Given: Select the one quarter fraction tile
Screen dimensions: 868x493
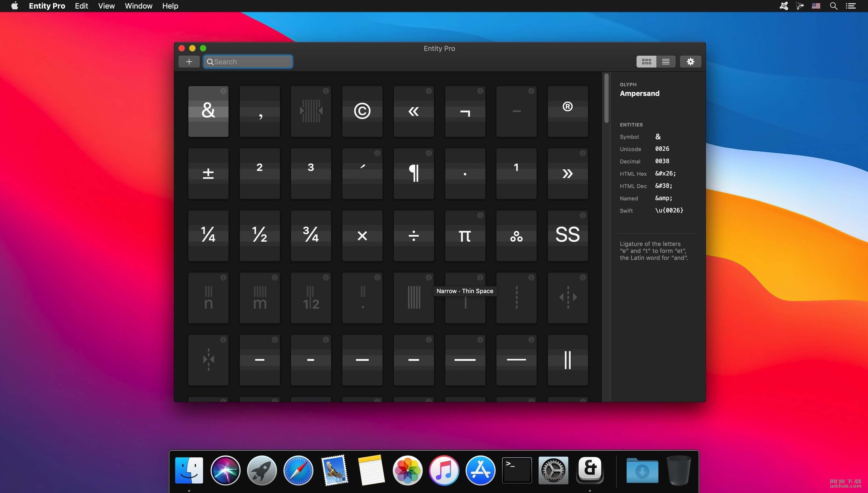Looking at the screenshot, I should click(x=208, y=236).
